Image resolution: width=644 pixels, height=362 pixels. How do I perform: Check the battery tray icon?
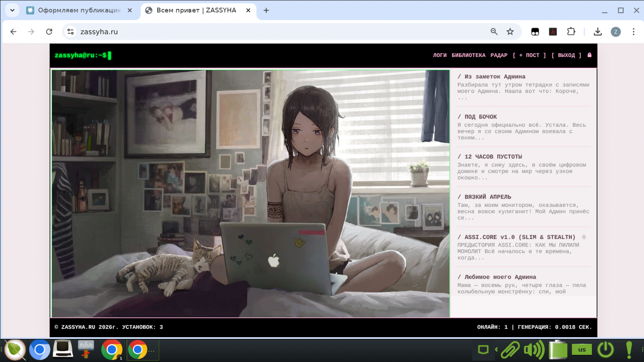click(x=558, y=350)
